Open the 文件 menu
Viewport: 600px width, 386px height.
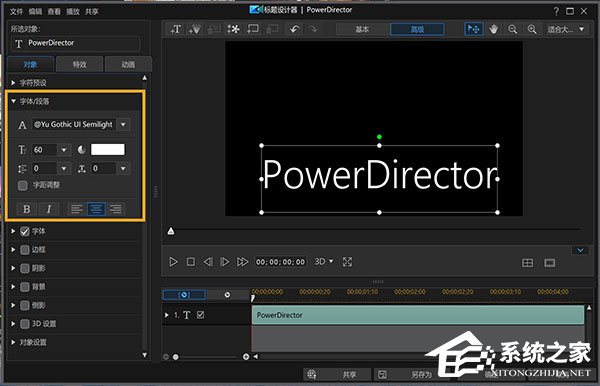click(x=16, y=11)
